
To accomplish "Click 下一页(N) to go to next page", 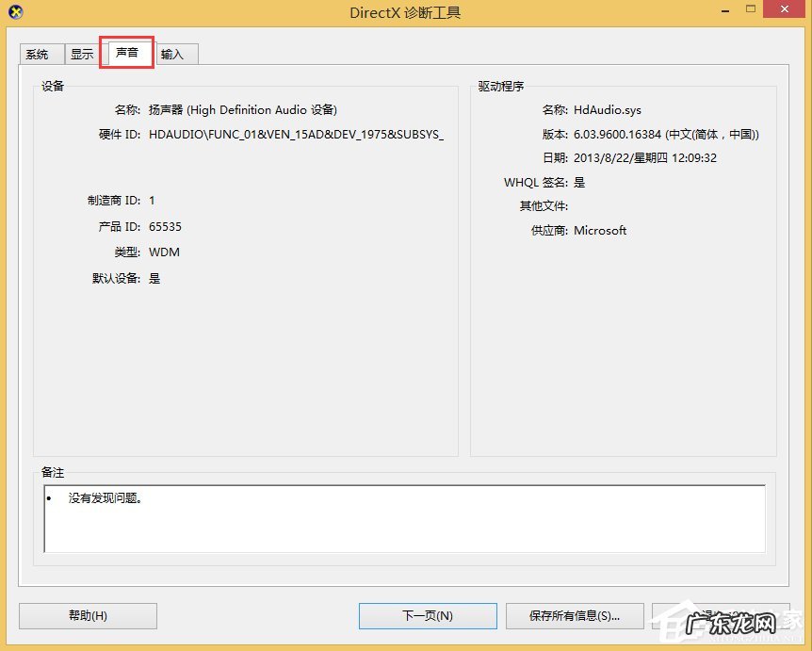I will [427, 615].
